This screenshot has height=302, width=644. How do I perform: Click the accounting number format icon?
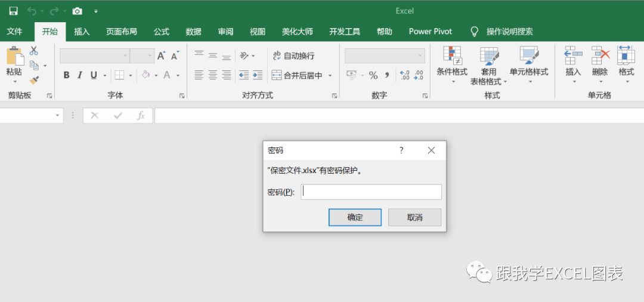[x=352, y=75]
